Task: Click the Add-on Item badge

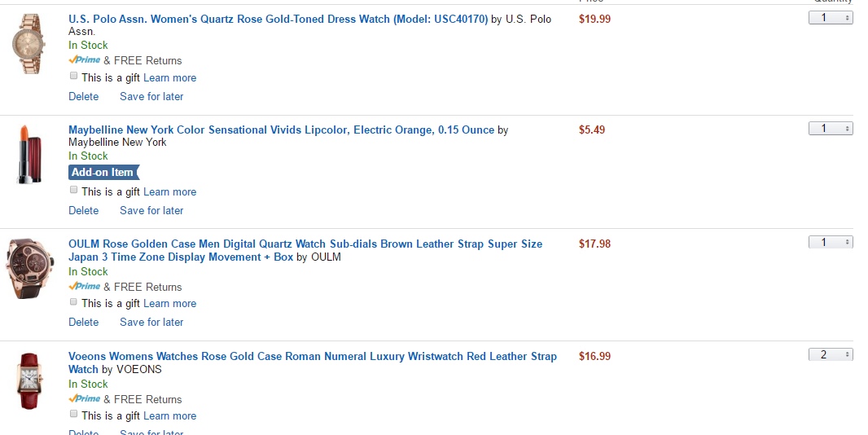Action: click(x=103, y=173)
